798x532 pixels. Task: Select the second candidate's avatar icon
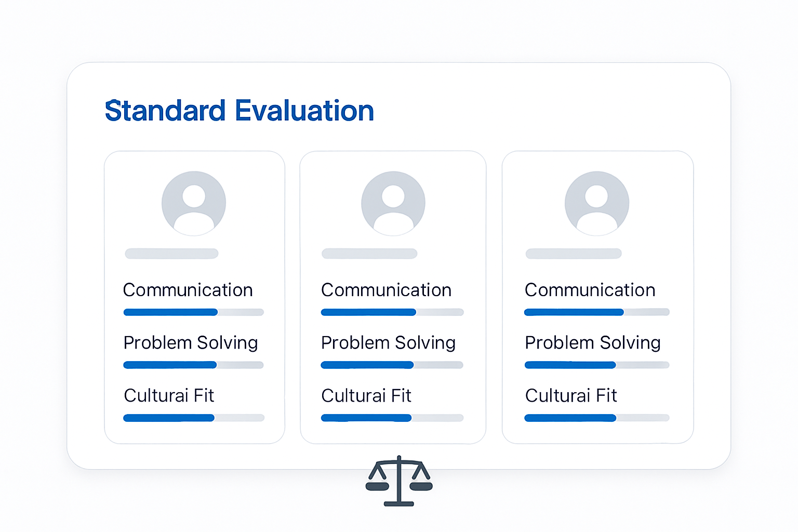tap(393, 203)
